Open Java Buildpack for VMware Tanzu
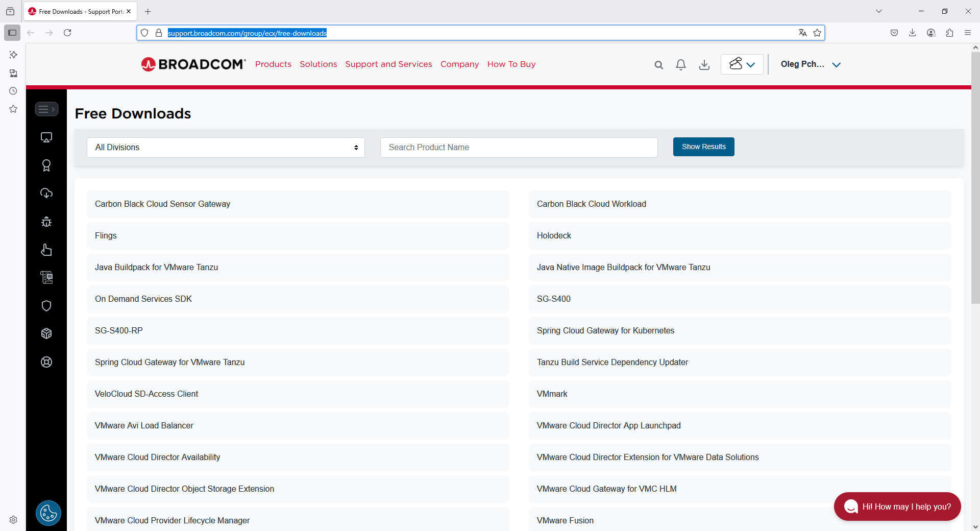 (298, 268)
